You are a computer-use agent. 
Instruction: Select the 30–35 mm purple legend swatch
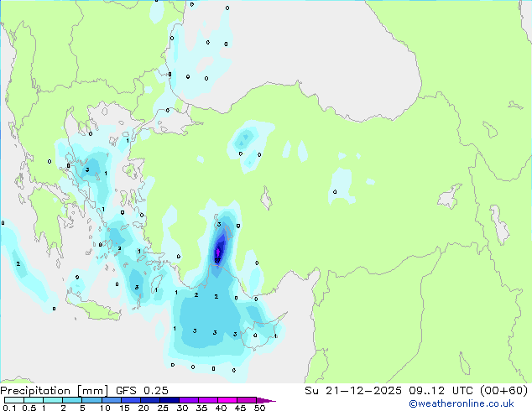tap(188, 400)
